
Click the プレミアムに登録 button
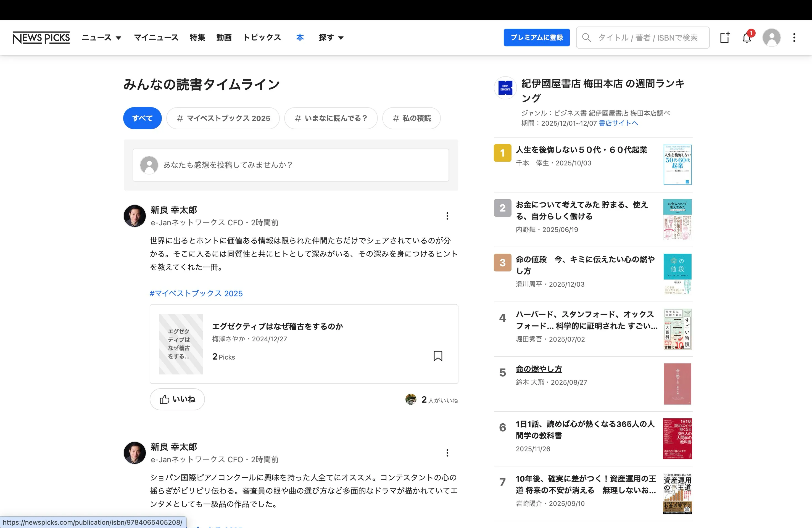click(x=537, y=38)
